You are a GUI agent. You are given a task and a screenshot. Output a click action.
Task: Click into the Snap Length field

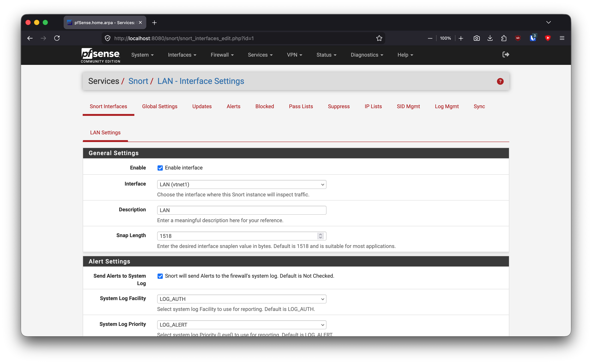pyautogui.click(x=242, y=236)
